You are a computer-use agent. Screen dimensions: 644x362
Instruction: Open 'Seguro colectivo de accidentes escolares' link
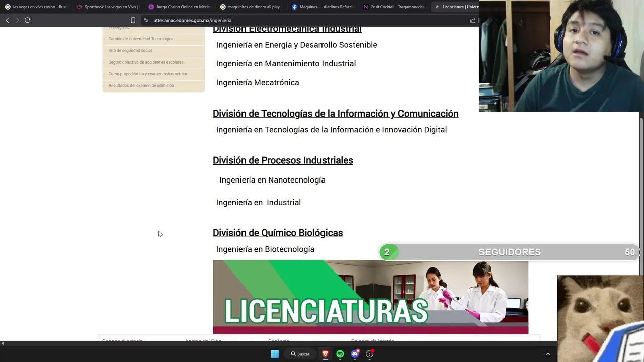point(146,62)
